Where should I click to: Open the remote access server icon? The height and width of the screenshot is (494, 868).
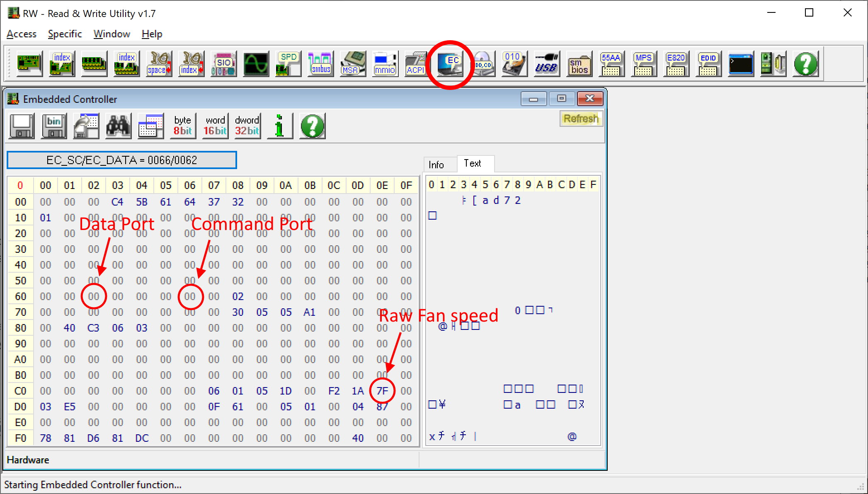pos(773,64)
